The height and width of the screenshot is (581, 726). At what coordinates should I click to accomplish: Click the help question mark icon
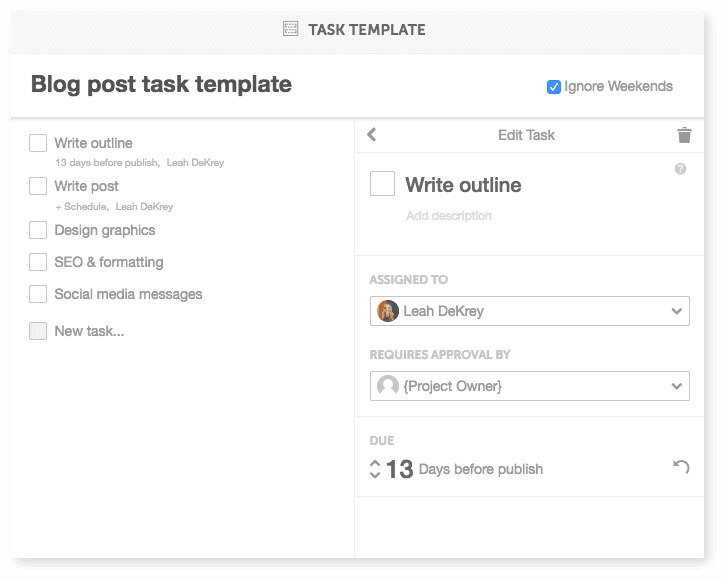(680, 169)
